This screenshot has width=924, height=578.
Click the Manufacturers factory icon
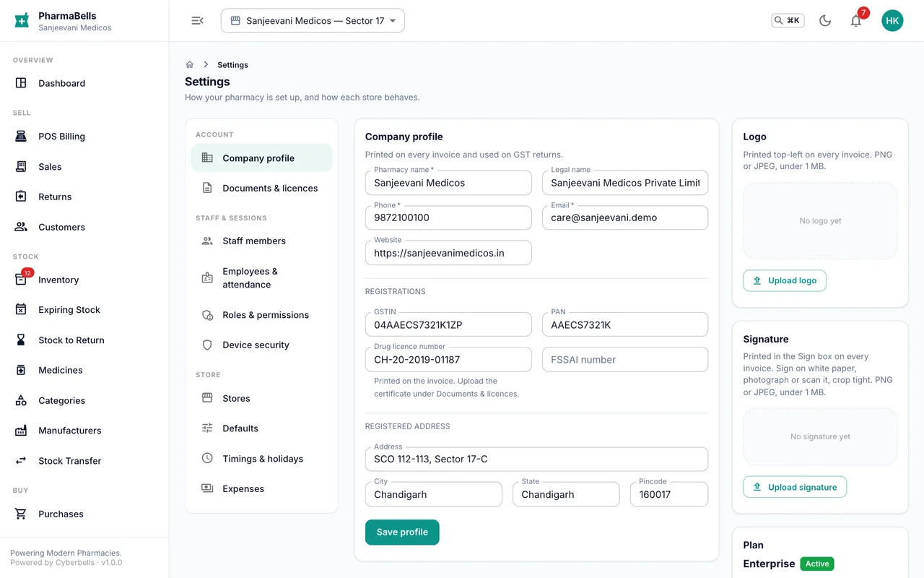tap(21, 431)
